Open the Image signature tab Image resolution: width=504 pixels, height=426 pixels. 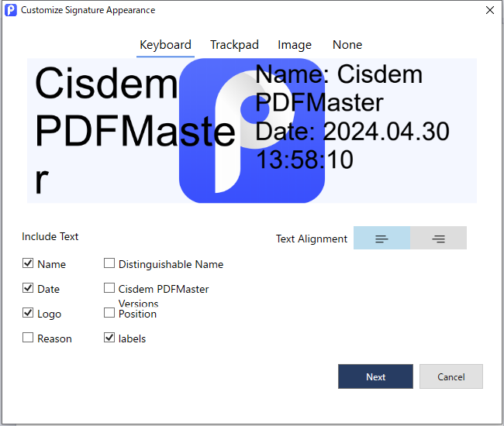point(295,45)
